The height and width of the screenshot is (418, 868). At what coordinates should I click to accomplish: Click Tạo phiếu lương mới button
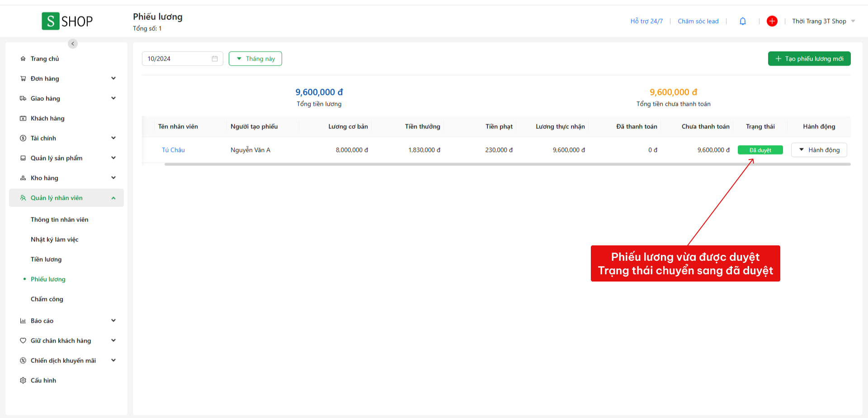[x=809, y=59]
